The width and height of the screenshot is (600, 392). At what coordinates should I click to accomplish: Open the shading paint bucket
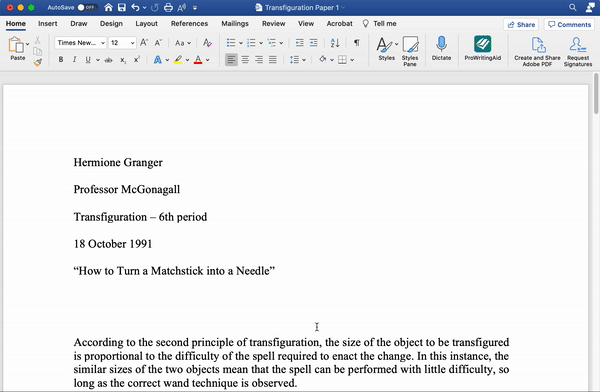pyautogui.click(x=323, y=59)
